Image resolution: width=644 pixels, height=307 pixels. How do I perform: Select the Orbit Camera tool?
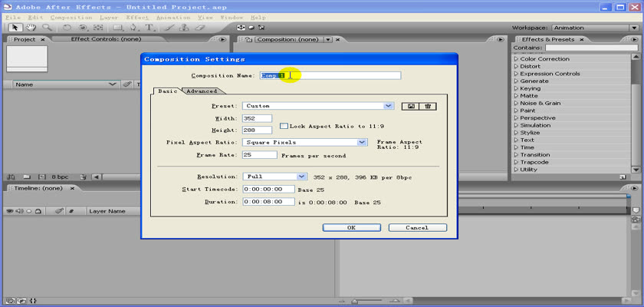(x=83, y=28)
